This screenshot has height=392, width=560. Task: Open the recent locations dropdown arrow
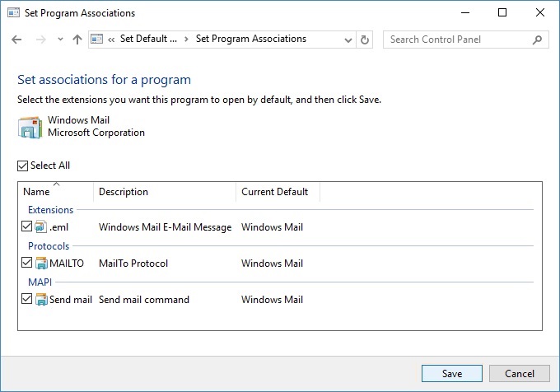pos(60,40)
